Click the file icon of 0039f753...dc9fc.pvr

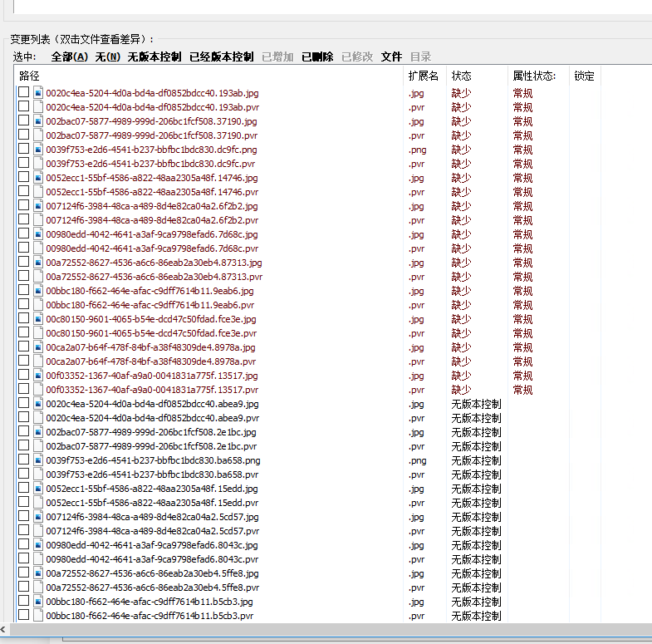[x=38, y=164]
